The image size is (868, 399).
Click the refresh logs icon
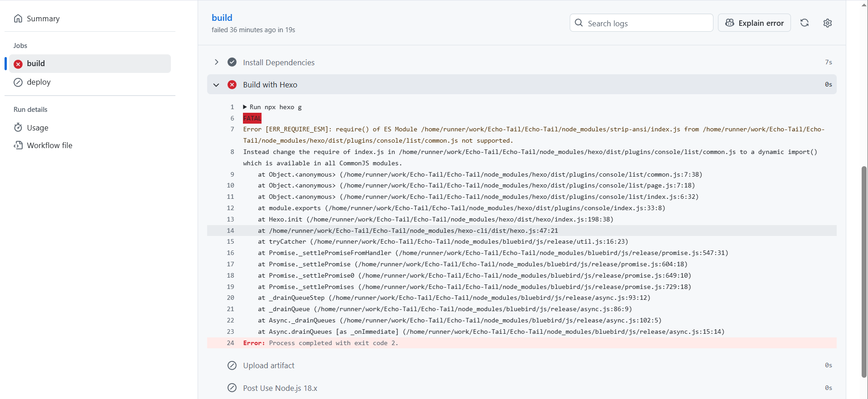pyautogui.click(x=804, y=23)
